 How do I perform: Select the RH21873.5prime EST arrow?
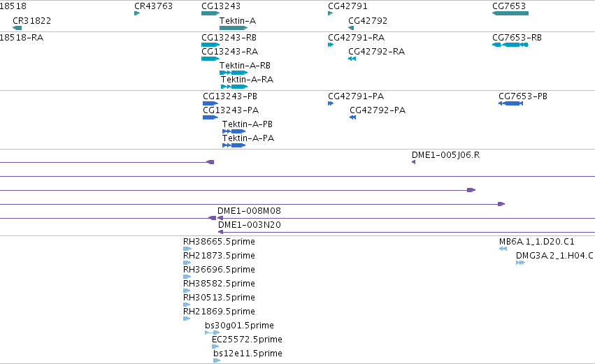187,263
